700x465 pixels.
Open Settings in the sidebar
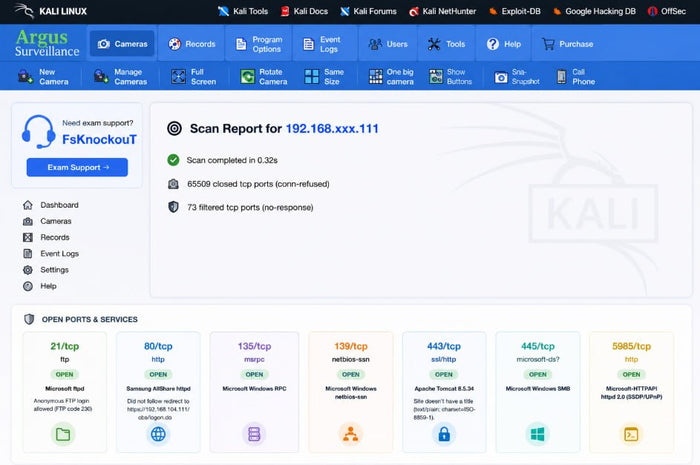(46, 270)
